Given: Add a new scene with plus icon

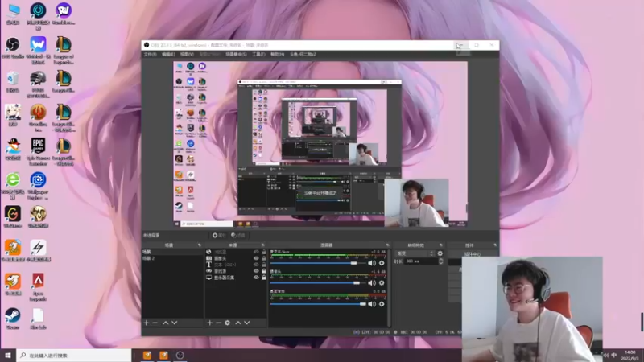Looking at the screenshot, I should coord(146,323).
